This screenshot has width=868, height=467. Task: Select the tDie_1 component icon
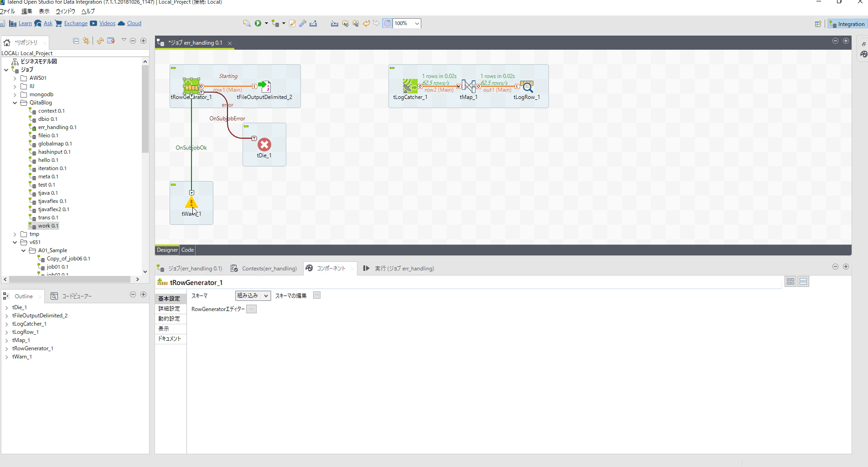point(264,145)
